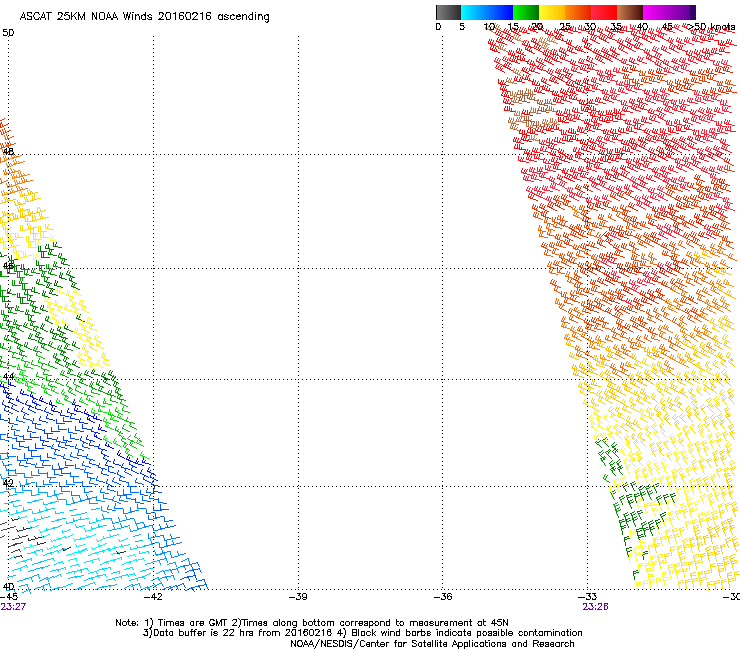Click the '>50 knots' color scale label
This screenshot has height=650, width=740.
[x=711, y=27]
